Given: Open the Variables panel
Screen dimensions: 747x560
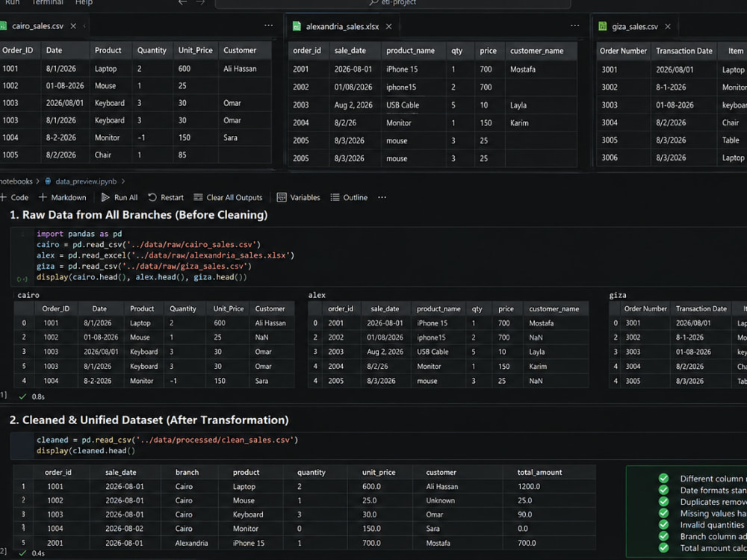Looking at the screenshot, I should (299, 198).
